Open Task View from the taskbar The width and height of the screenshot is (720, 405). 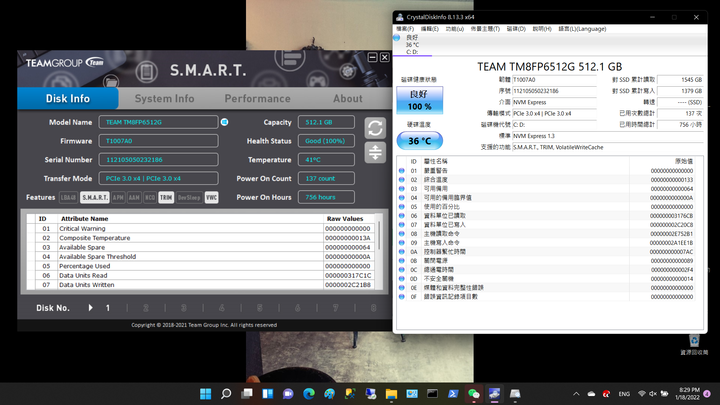[x=247, y=394]
